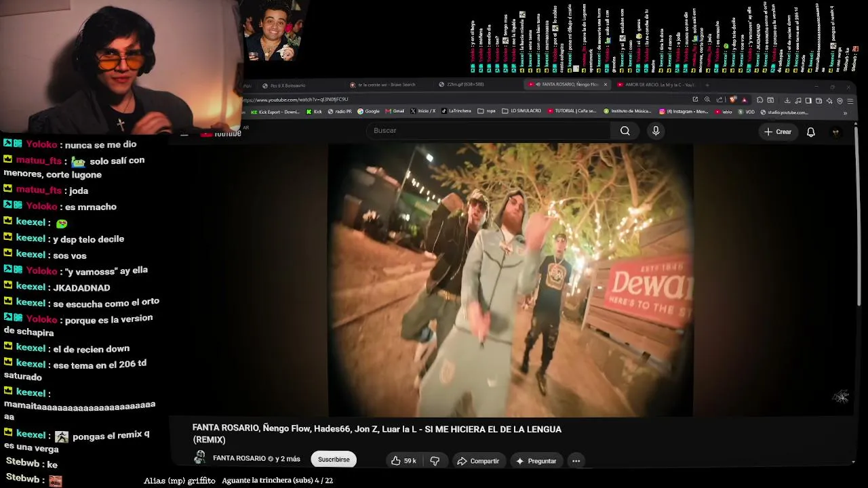Click the browser address bar URL
Screen dimensions: 868x488
tap(296, 100)
